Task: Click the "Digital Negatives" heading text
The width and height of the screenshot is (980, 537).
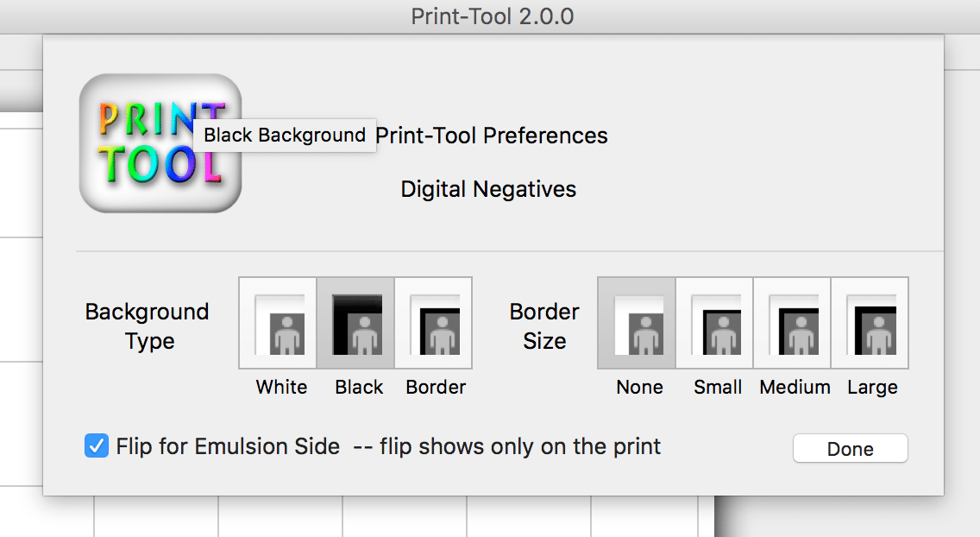Action: coord(488,189)
